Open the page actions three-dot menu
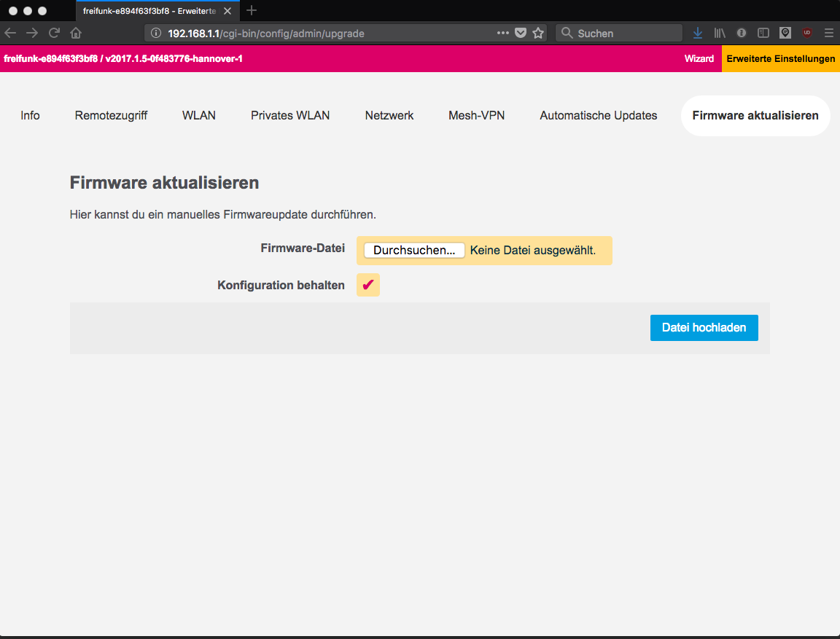The height and width of the screenshot is (639, 840). tap(503, 33)
